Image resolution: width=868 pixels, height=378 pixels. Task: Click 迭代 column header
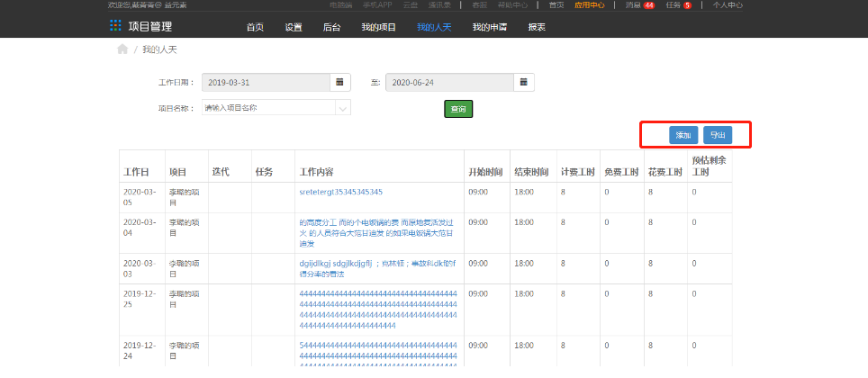[x=221, y=172]
